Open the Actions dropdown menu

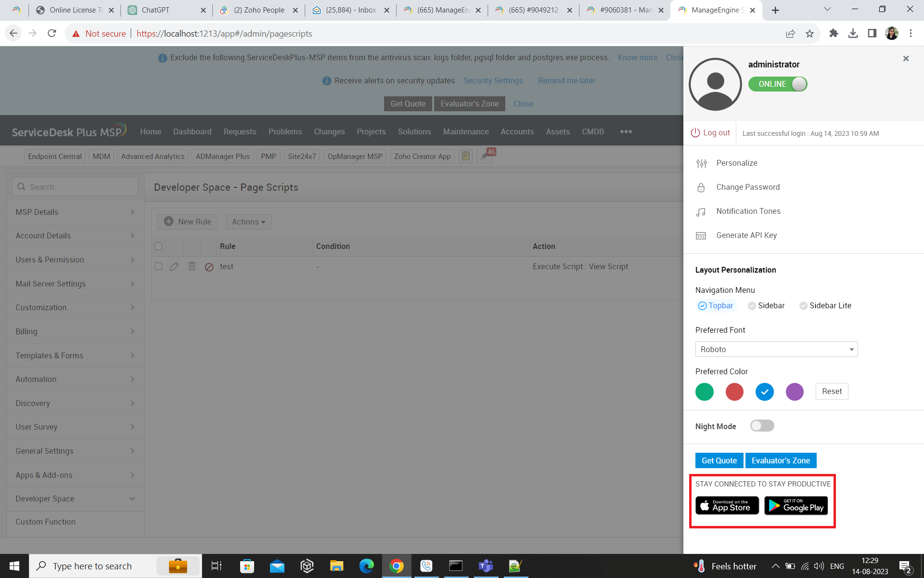248,222
